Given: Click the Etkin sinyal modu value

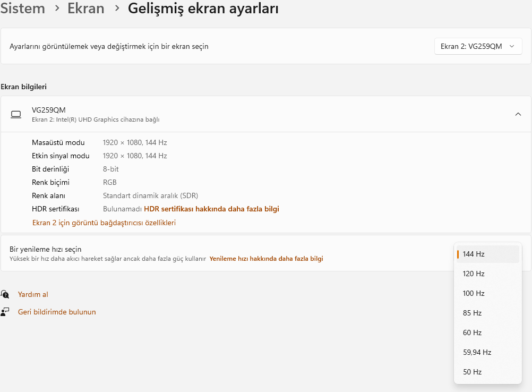Looking at the screenshot, I should (135, 156).
